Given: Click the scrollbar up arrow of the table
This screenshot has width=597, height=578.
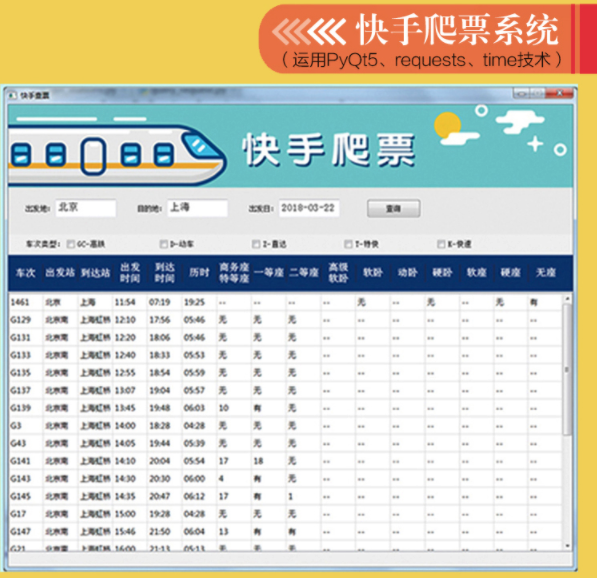Looking at the screenshot, I should pyautogui.click(x=567, y=299).
